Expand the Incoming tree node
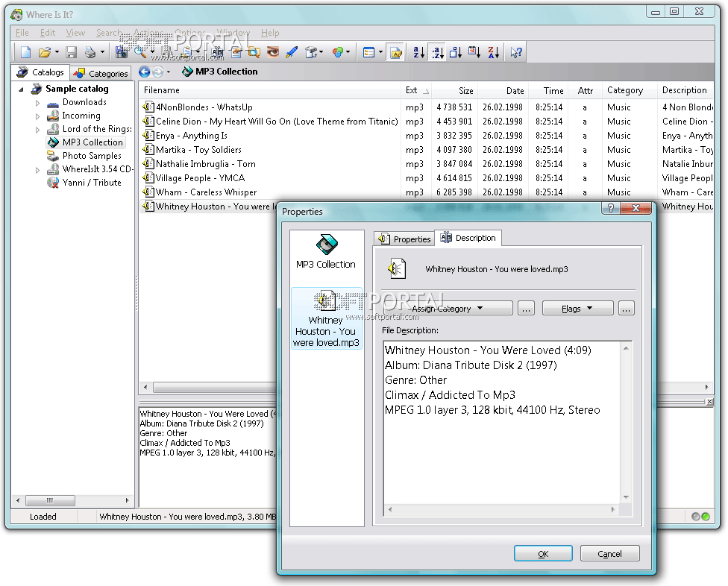Viewport: 728px width, 586px height. pos(37,116)
